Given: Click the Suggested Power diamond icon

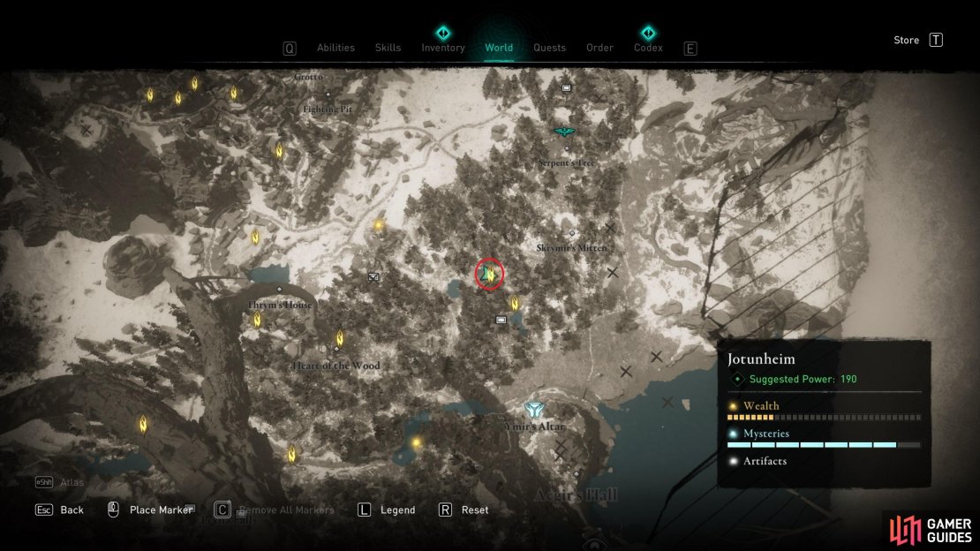Looking at the screenshot, I should [737, 379].
